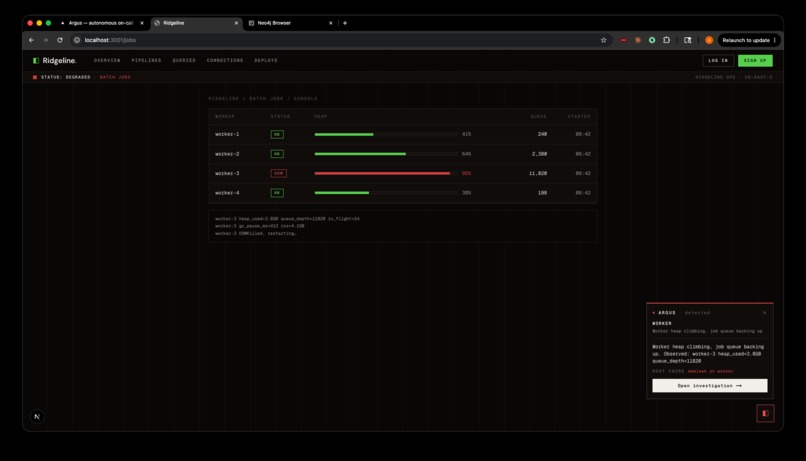
Task: Click the red Batch Jobs status link
Action: click(x=115, y=77)
